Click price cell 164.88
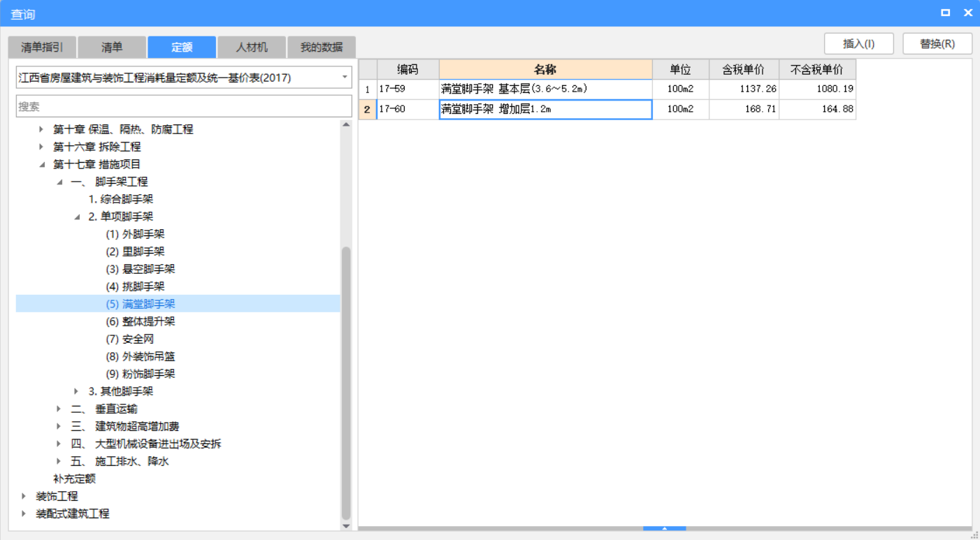Image resolution: width=980 pixels, height=540 pixels. click(x=817, y=110)
